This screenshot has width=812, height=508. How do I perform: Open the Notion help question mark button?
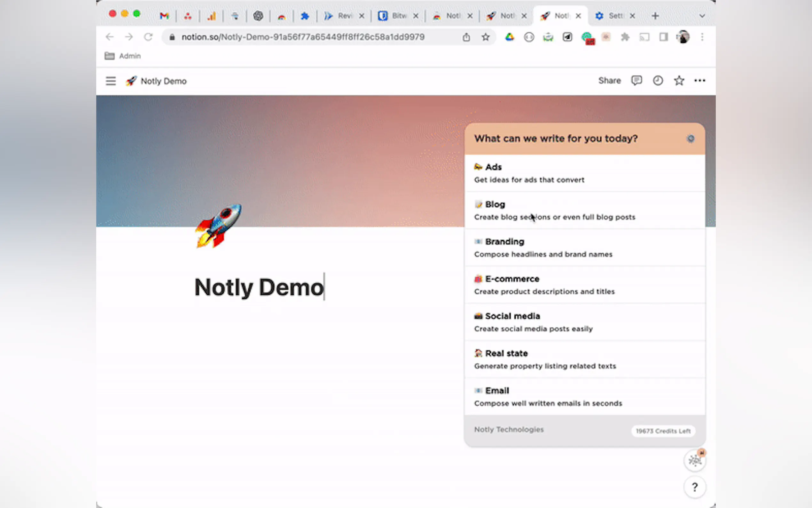[x=694, y=487]
